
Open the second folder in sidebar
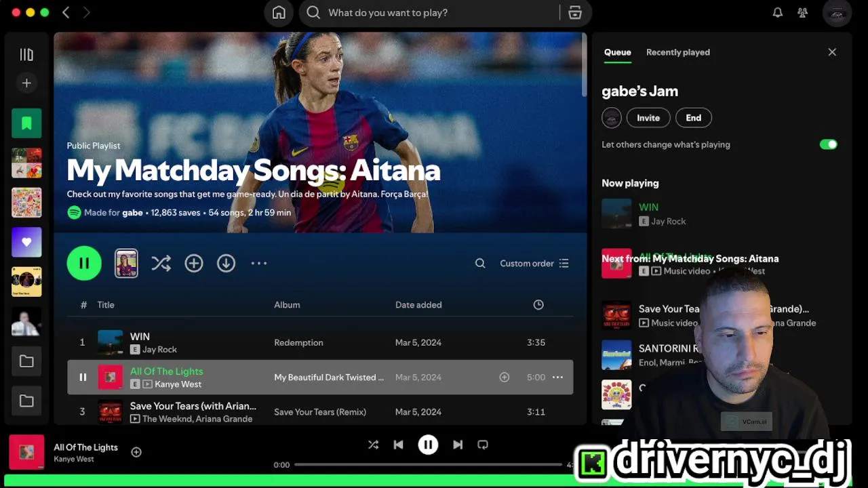26,401
